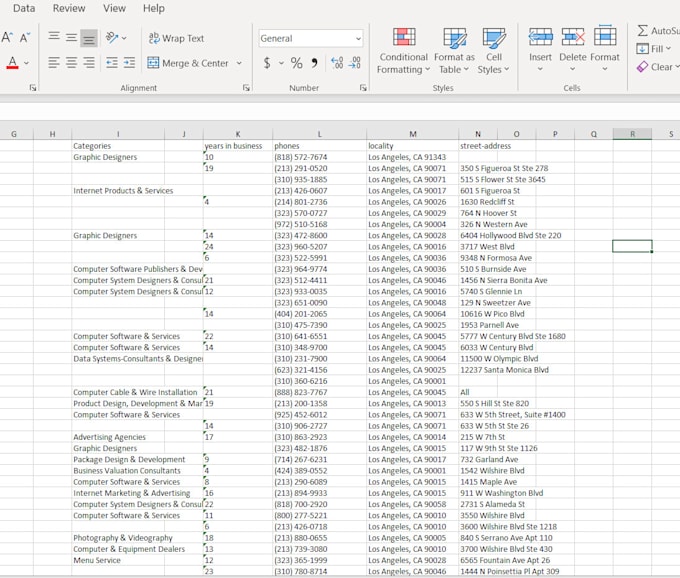Open Conditional Formatting menu
The width and height of the screenshot is (680, 578).
(403, 51)
